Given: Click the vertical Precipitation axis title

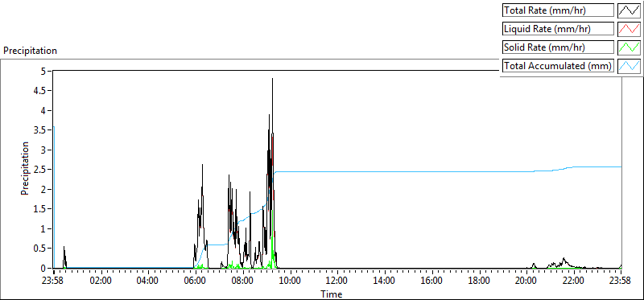Looking at the screenshot, I should [25, 168].
